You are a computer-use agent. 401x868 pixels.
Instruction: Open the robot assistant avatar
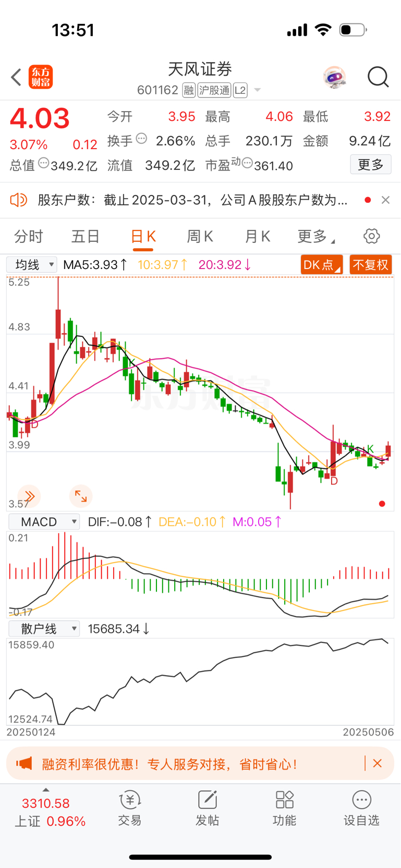click(x=334, y=77)
